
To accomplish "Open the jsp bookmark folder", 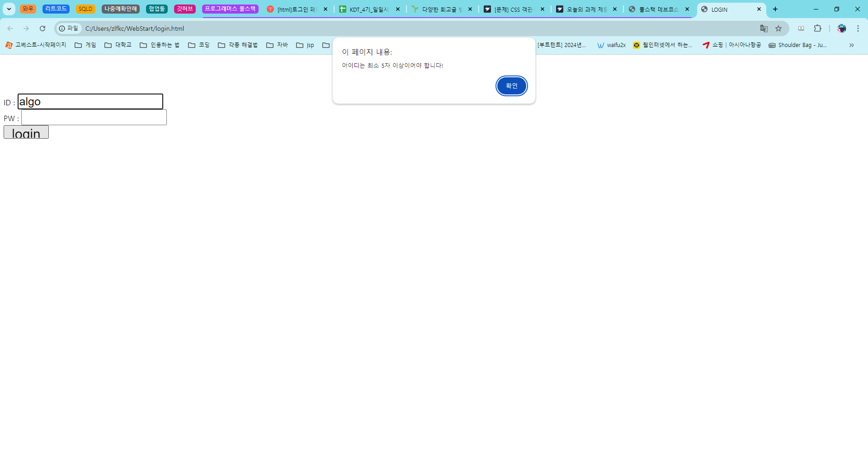I will click(x=305, y=45).
